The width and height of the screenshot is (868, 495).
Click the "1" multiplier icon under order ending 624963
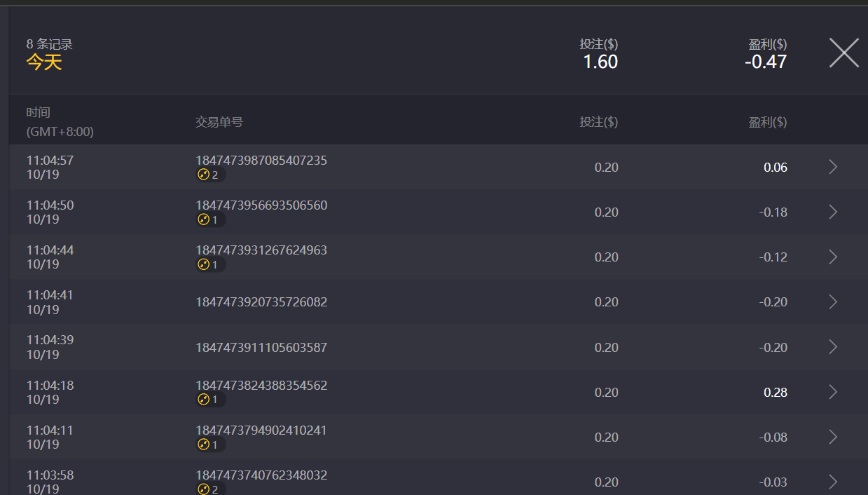pyautogui.click(x=210, y=264)
